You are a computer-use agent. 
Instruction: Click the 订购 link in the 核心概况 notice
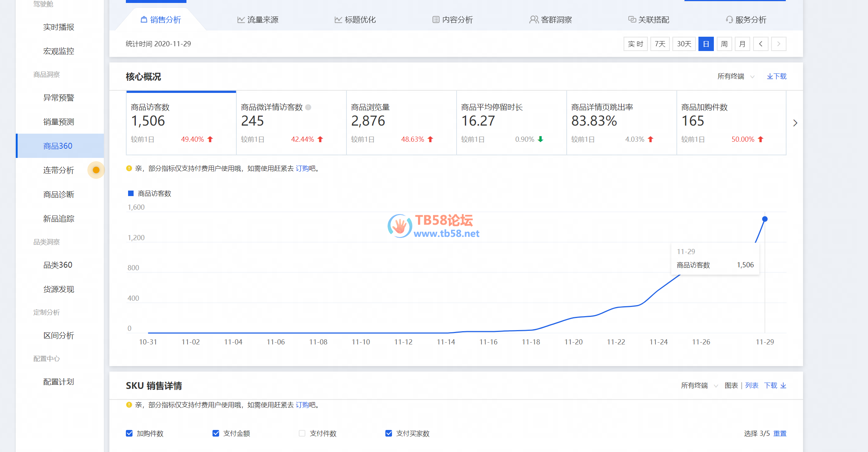[x=302, y=169]
